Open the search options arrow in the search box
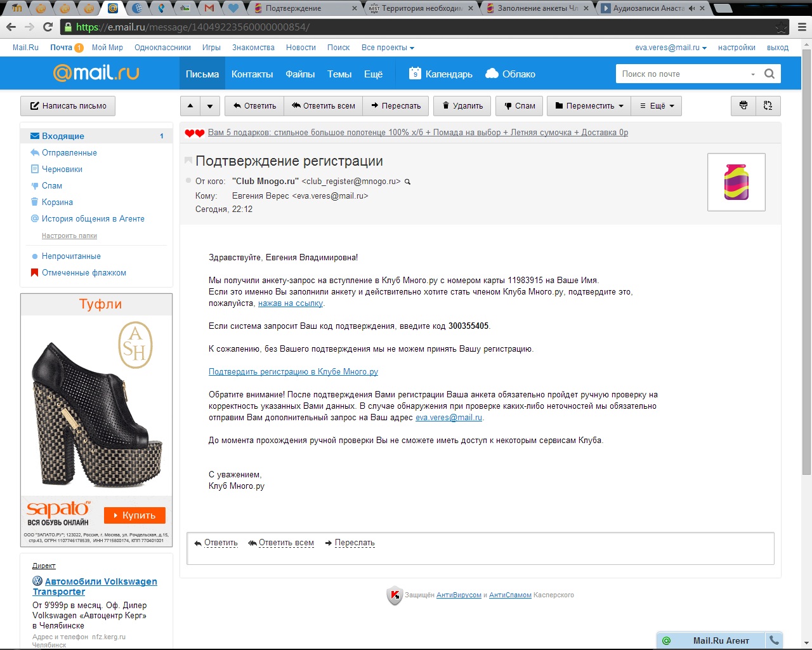 (x=753, y=74)
